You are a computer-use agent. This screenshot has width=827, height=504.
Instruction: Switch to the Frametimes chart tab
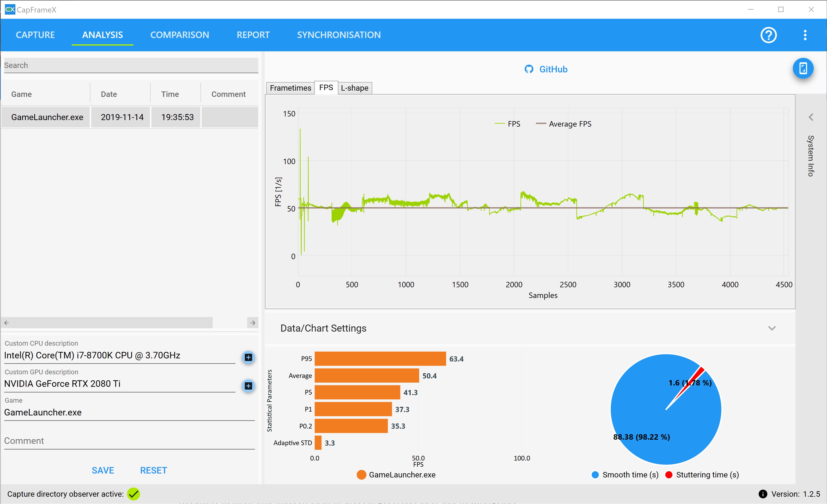[x=290, y=88]
